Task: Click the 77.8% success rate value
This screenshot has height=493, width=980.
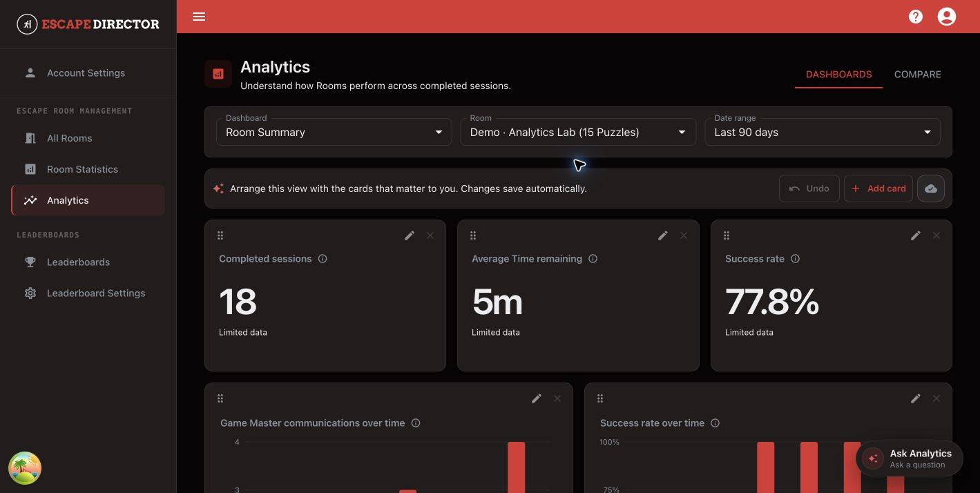Action: click(x=772, y=302)
